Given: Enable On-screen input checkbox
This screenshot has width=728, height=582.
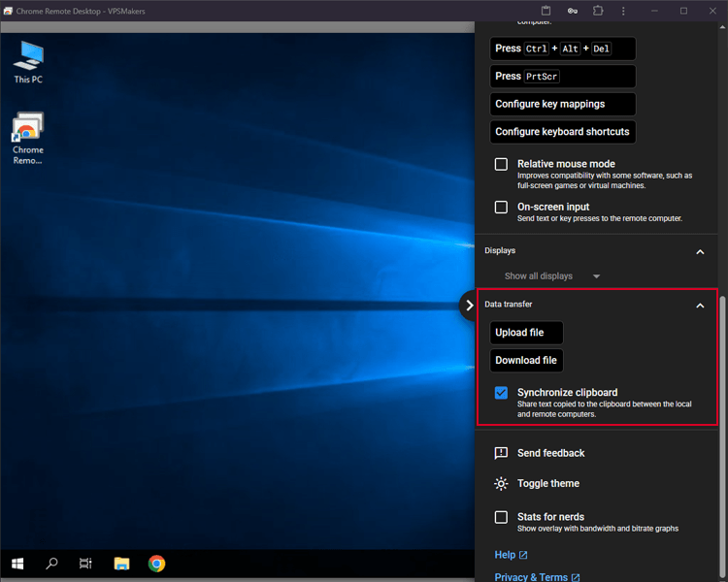Looking at the screenshot, I should pyautogui.click(x=501, y=207).
